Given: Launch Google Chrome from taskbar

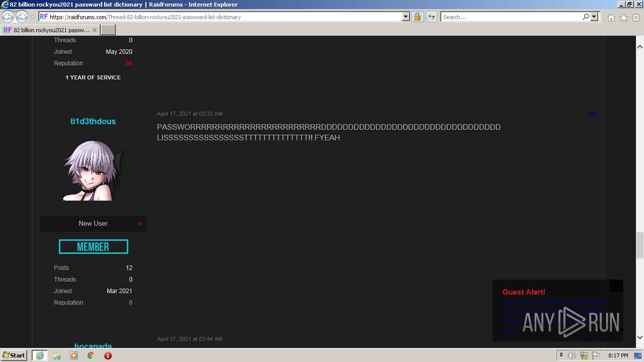Looking at the screenshot, I should click(91, 355).
